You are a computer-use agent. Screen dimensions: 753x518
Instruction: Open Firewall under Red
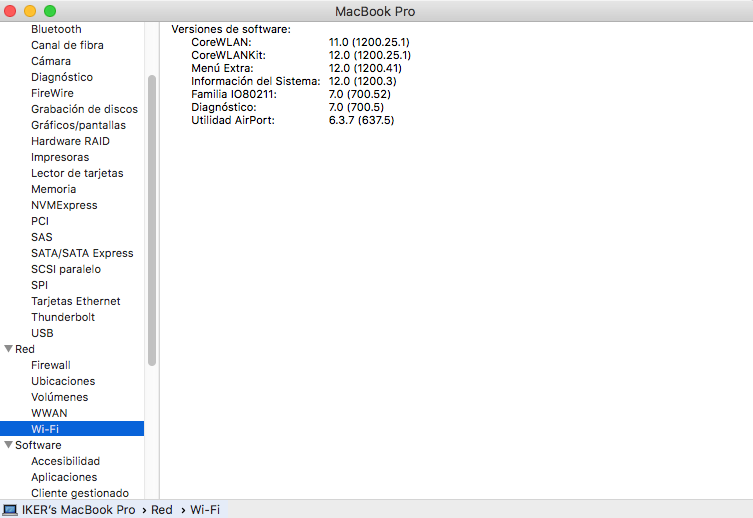pos(51,365)
